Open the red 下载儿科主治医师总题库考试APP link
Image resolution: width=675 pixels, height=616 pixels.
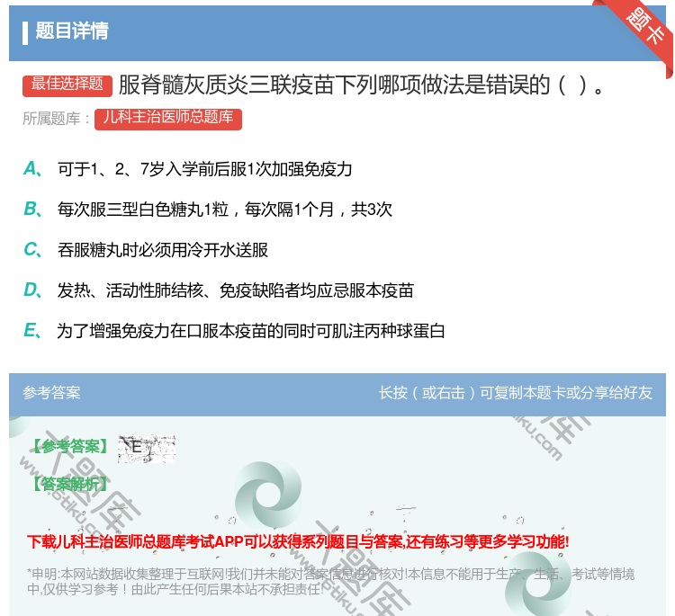(x=298, y=541)
